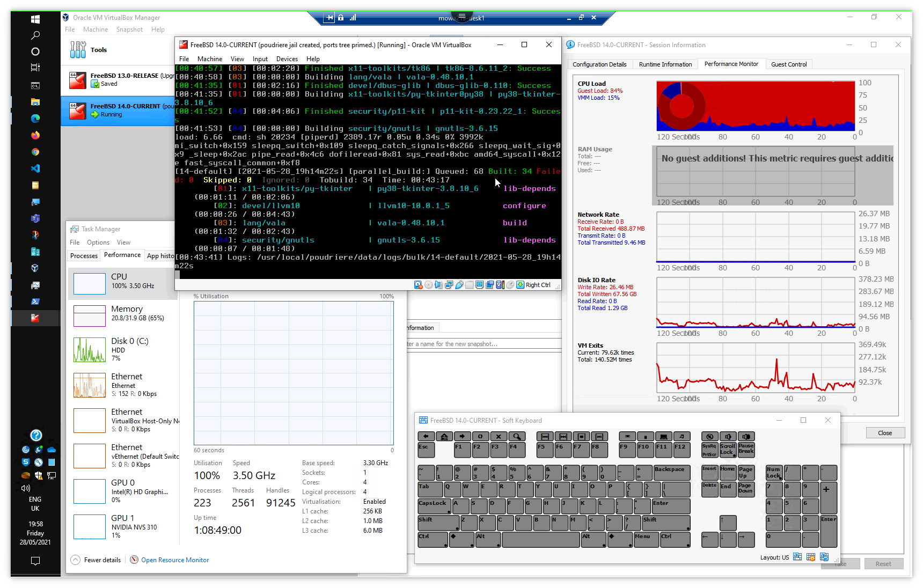Image resolution: width=923 pixels, height=588 pixels.
Task: Click the shared folders icon in VM status bar
Action: (469, 285)
